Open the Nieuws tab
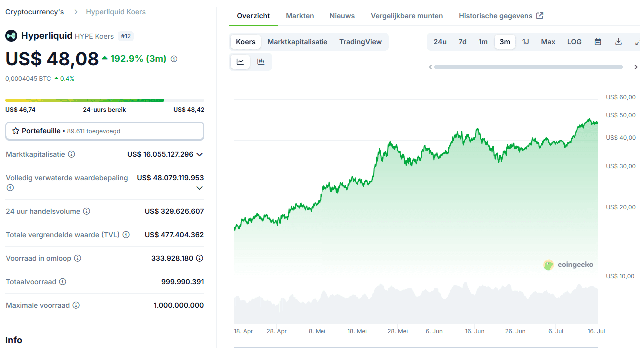Image resolution: width=644 pixels, height=348 pixels. [342, 16]
